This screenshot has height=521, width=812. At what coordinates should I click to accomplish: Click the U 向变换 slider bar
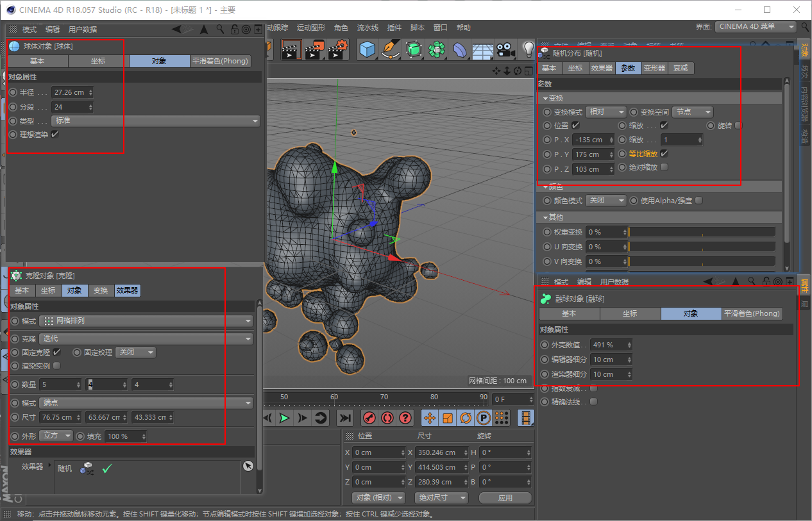click(x=702, y=247)
